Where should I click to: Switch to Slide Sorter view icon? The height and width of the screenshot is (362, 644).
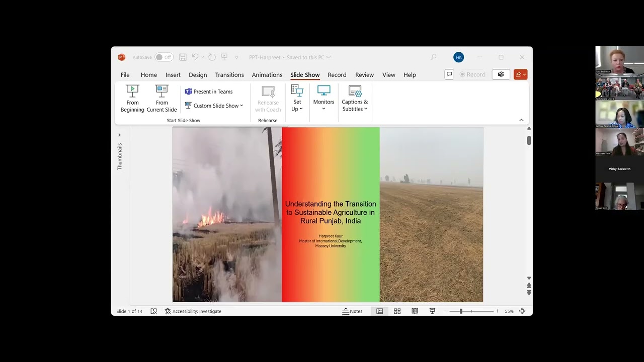(397, 311)
